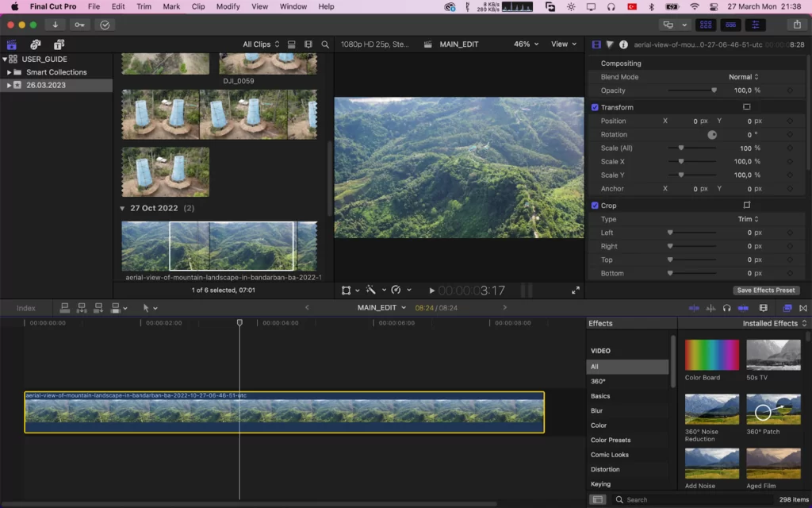Click the Save Effects Preset button
The width and height of the screenshot is (812, 508).
pyautogui.click(x=766, y=291)
